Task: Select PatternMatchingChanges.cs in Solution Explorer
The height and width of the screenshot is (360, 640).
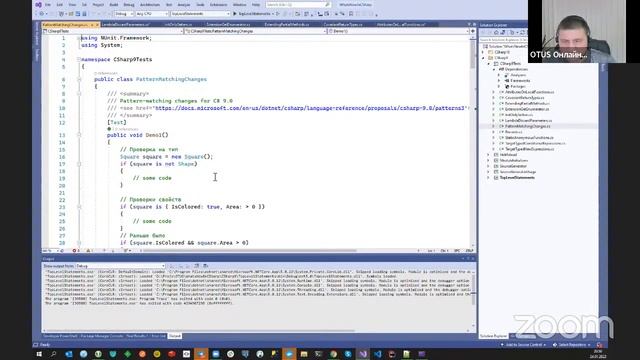Action: [527, 127]
